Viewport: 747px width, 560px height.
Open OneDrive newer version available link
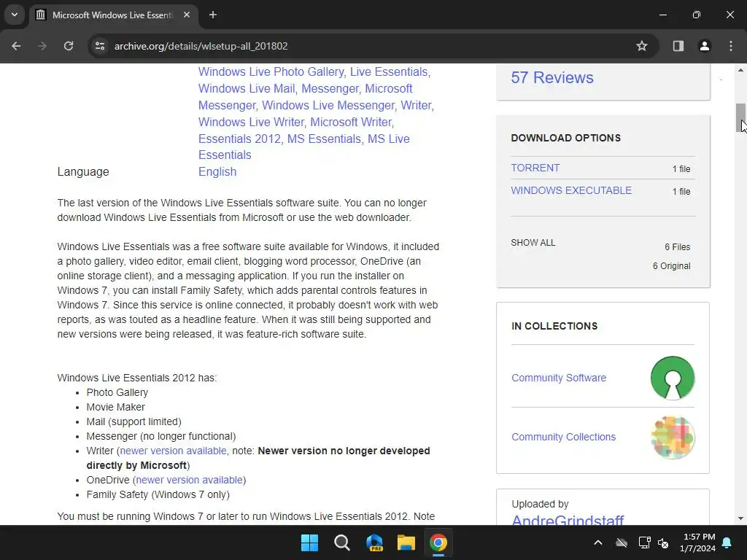coord(189,480)
